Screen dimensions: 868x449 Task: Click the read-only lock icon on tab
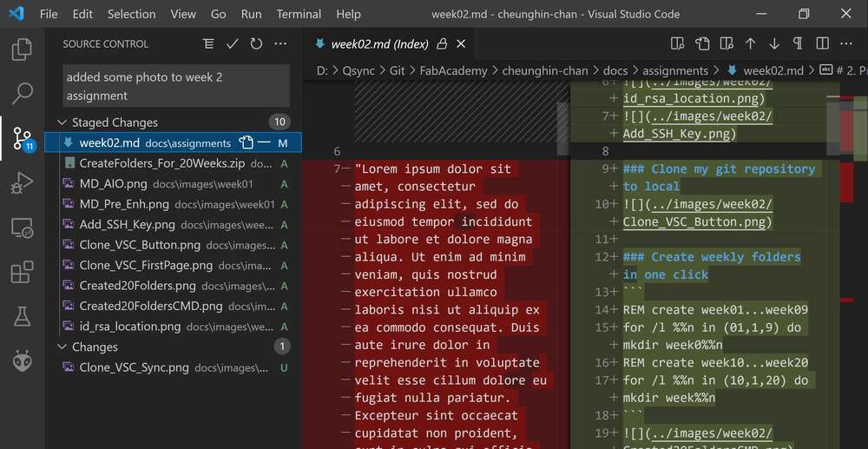[442, 44]
